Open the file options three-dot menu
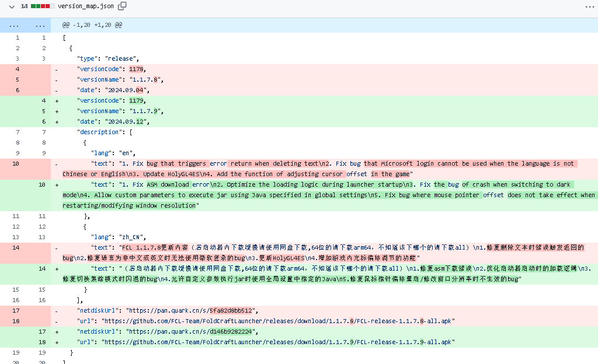This screenshot has height=364, width=598. [589, 6]
